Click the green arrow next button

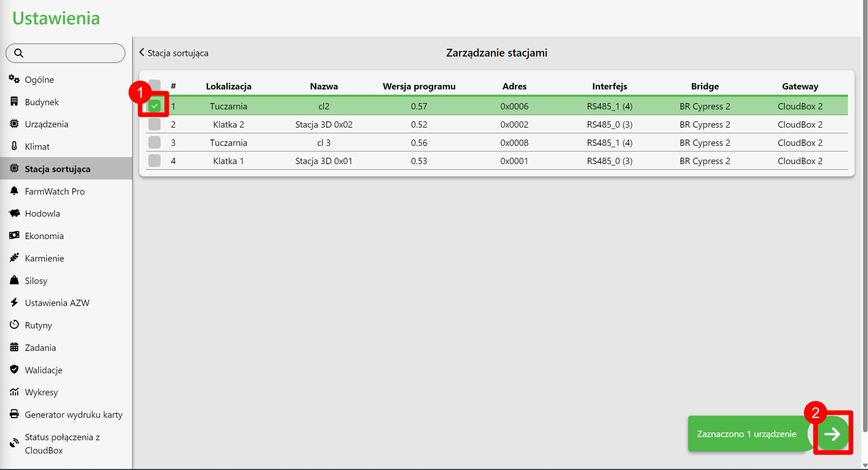click(x=832, y=434)
